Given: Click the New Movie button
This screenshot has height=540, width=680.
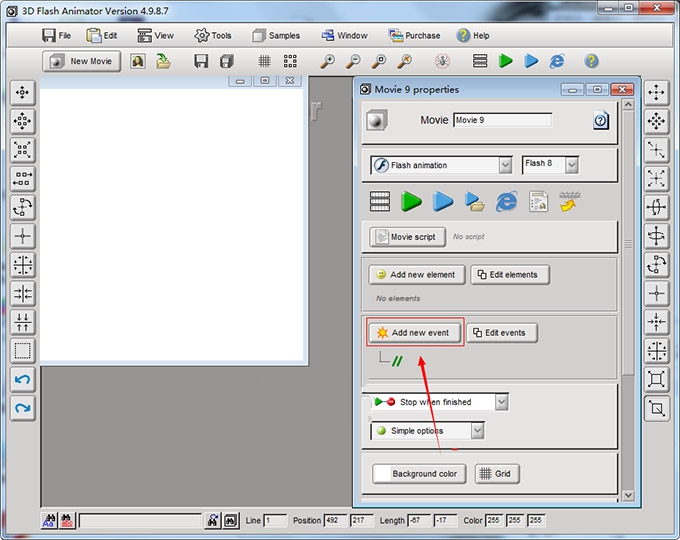Looking at the screenshot, I should [82, 61].
